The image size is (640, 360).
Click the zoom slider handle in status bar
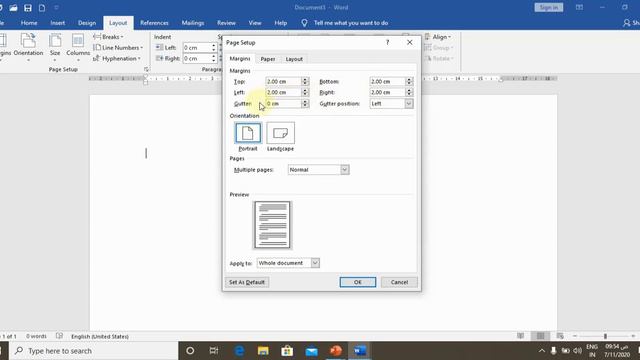pos(605,336)
